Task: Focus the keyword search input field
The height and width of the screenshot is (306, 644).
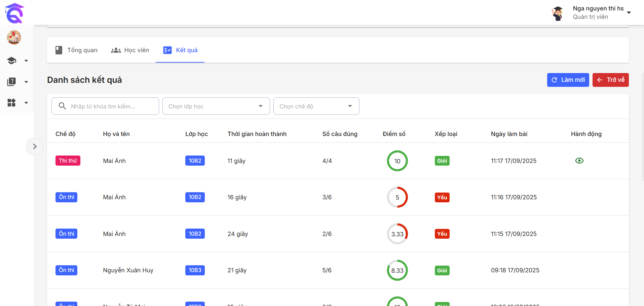Action: tap(105, 106)
